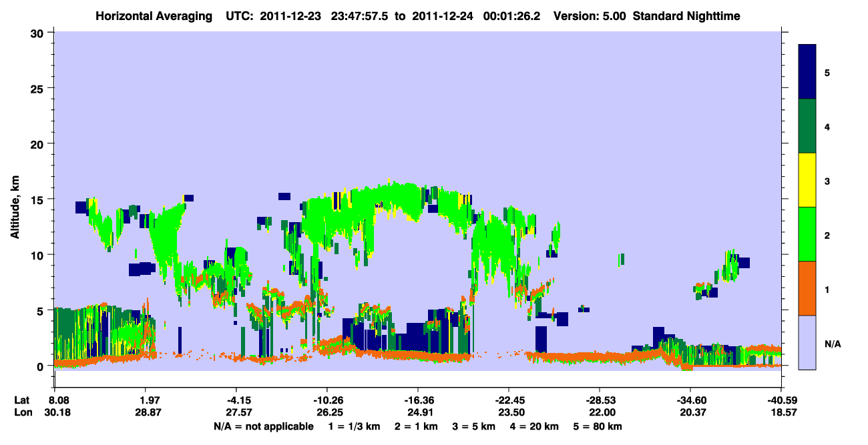Click the orange colorbar segment labeled 1
The height and width of the screenshot is (445, 868).
[807, 288]
